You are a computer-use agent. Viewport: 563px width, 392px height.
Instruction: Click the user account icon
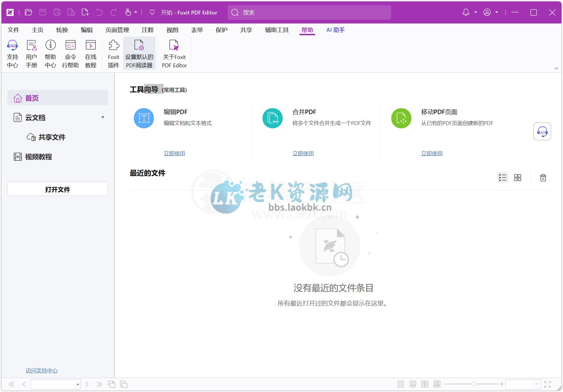(487, 12)
